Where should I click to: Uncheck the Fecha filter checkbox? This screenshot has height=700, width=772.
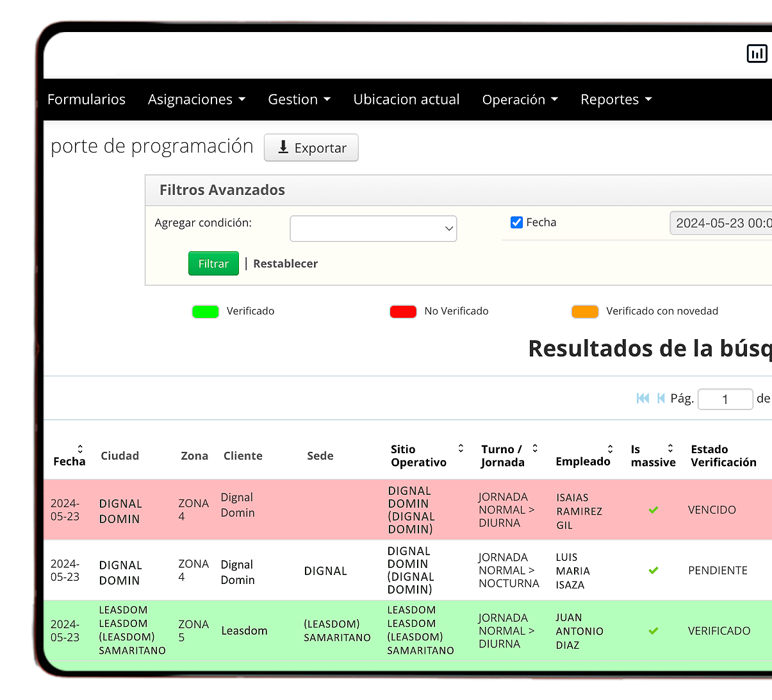point(516,222)
